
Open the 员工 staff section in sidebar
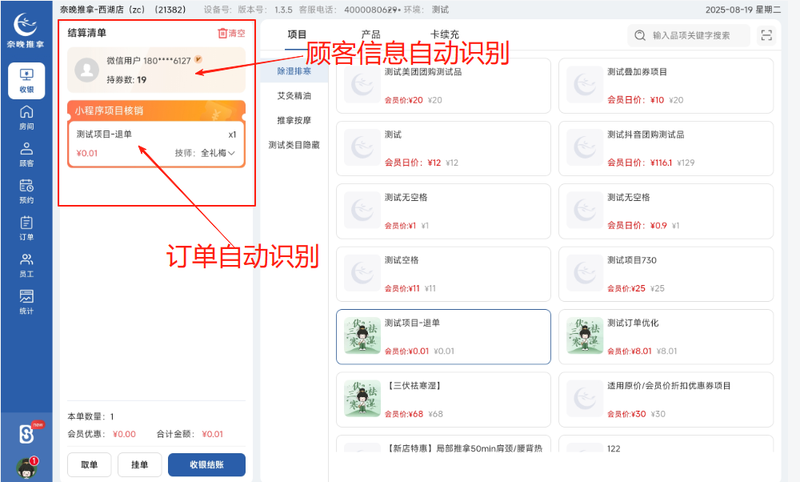click(x=27, y=265)
